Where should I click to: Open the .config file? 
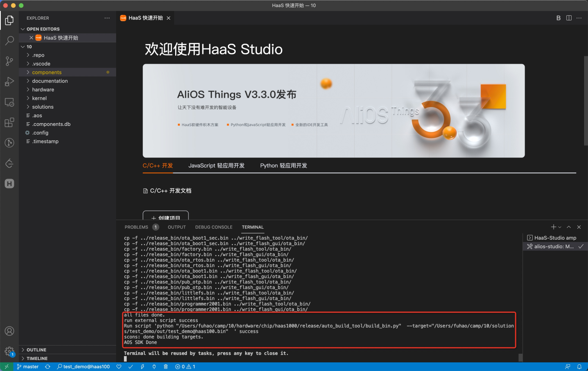(x=68, y=133)
